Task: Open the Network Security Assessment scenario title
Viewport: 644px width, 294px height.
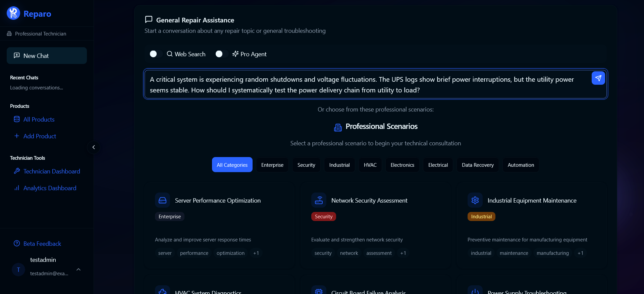Action: pyautogui.click(x=369, y=200)
